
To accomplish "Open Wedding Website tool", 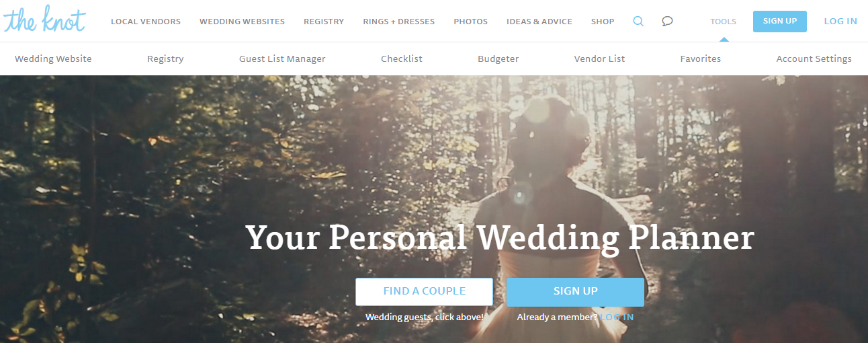I will point(53,59).
